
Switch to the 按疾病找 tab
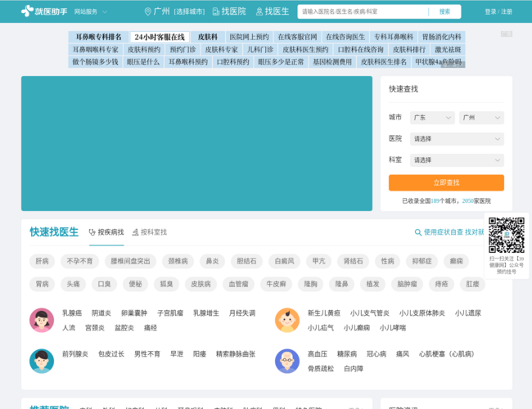click(x=106, y=232)
